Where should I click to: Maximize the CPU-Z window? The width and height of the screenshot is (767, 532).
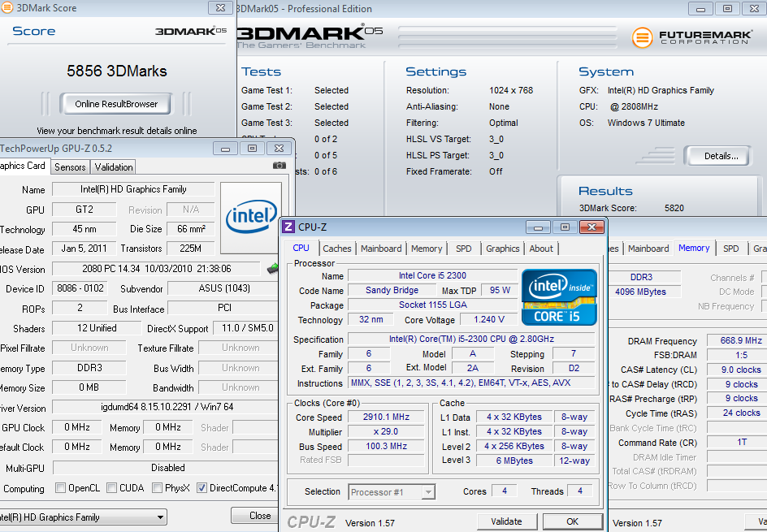[565, 227]
